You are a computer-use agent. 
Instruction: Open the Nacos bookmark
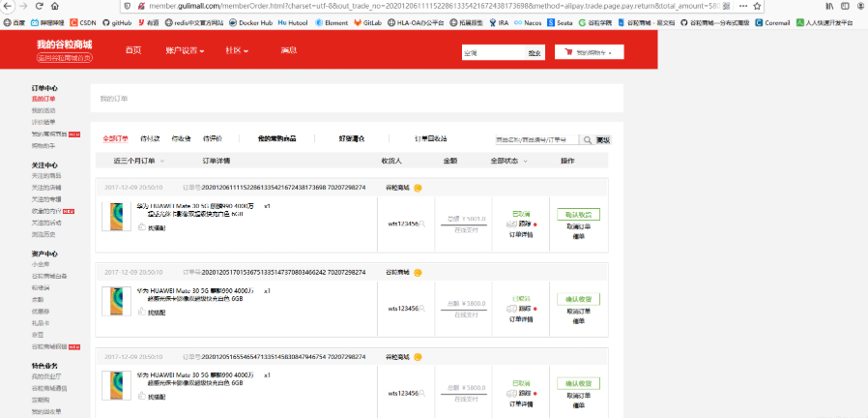click(x=528, y=22)
